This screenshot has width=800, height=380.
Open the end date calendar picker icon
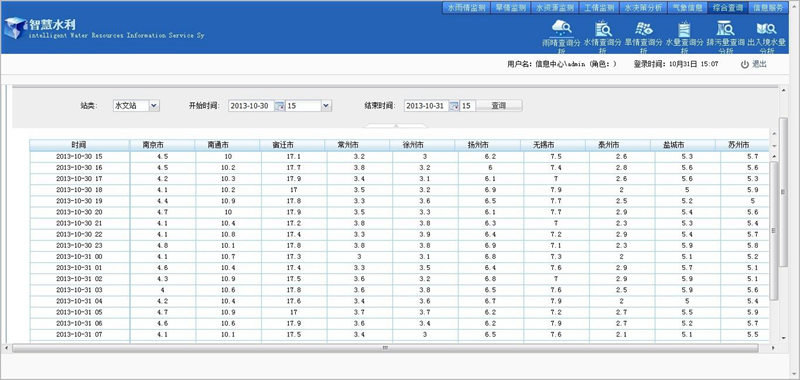[454, 106]
